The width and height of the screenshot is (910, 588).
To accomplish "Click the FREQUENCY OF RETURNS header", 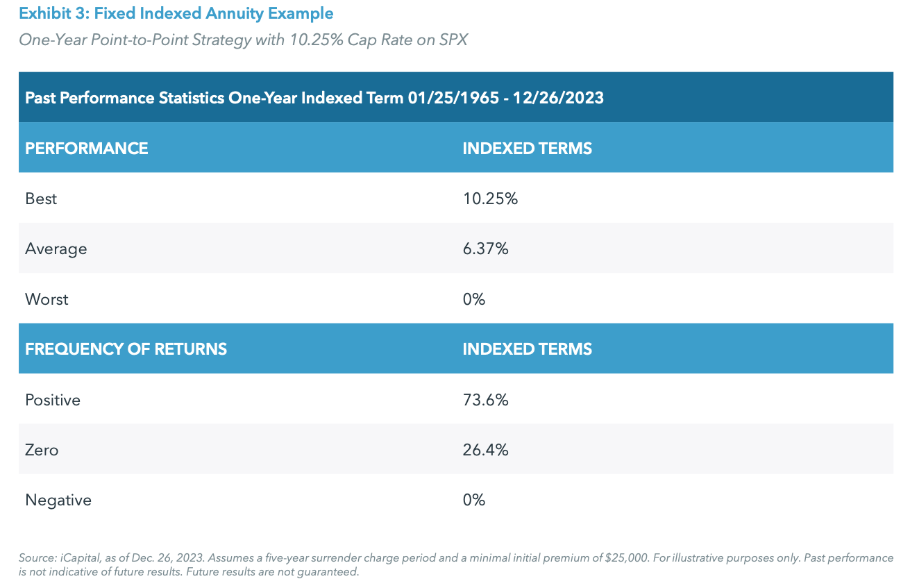I will tap(126, 349).
